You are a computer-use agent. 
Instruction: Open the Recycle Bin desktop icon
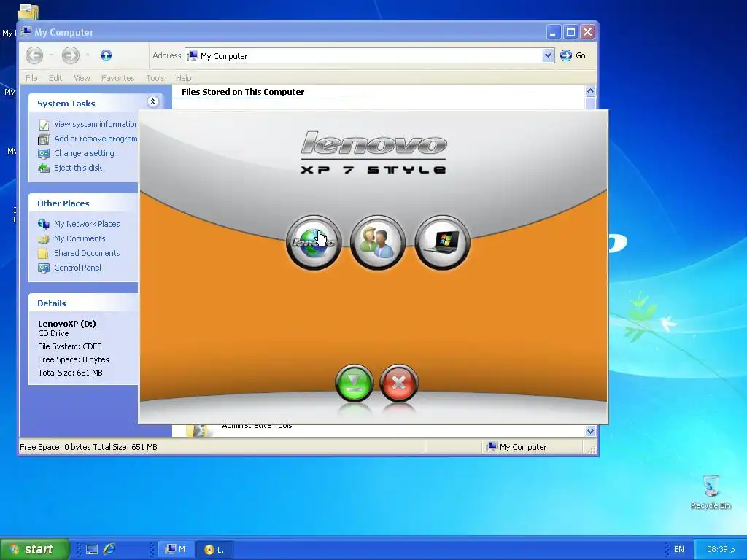coord(711,492)
